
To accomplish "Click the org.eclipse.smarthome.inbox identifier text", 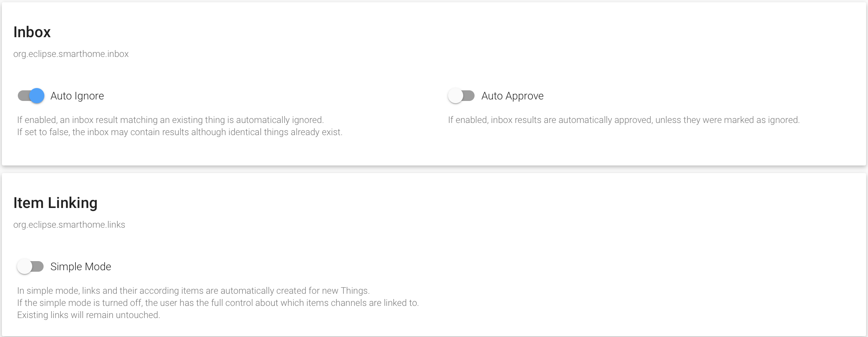I will pyautogui.click(x=71, y=54).
